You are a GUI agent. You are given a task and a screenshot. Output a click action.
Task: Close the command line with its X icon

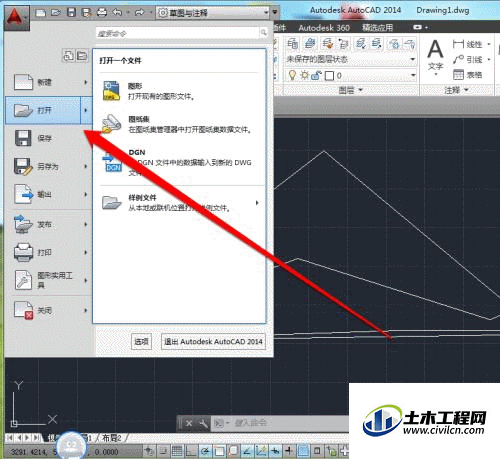pyautogui.click(x=189, y=423)
